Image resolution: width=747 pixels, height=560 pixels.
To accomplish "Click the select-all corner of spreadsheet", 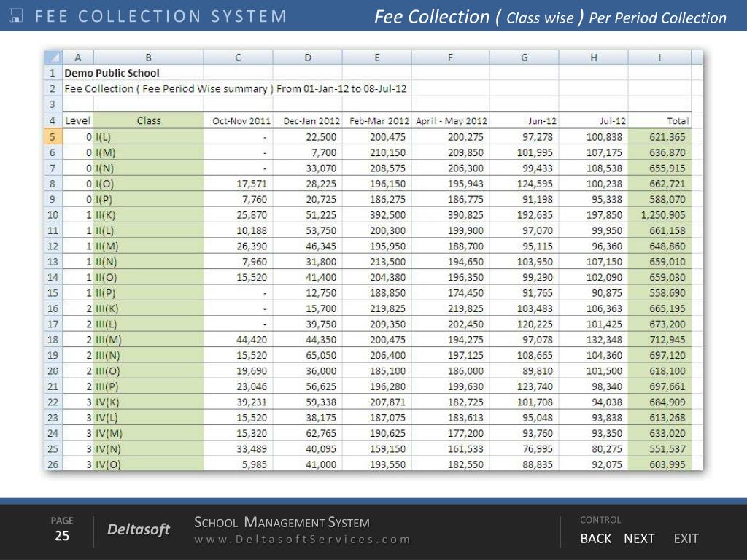I will pos(53,58).
